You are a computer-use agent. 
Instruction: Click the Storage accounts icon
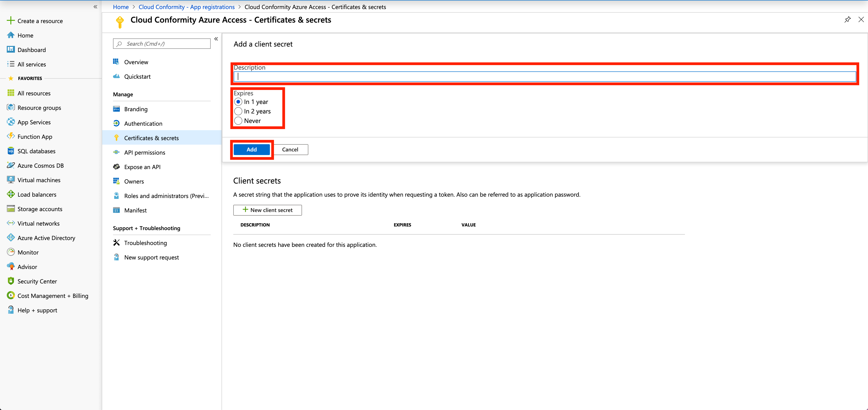[11, 209]
